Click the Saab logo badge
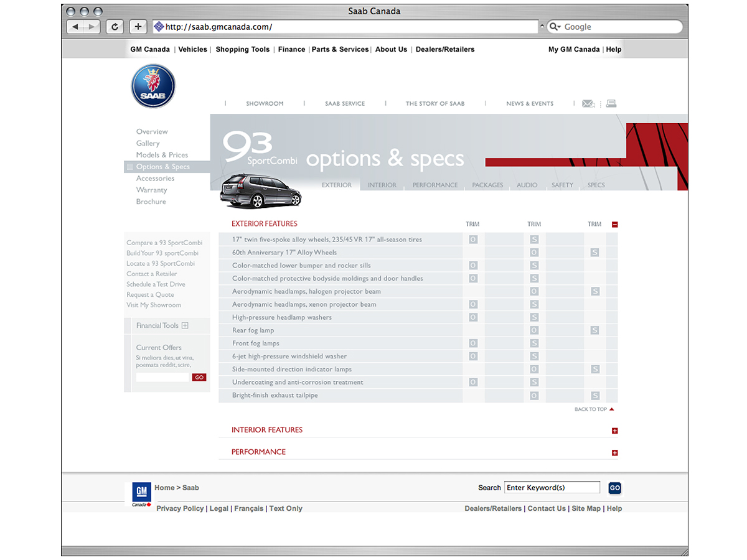This screenshot has width=747, height=560. coord(153,86)
